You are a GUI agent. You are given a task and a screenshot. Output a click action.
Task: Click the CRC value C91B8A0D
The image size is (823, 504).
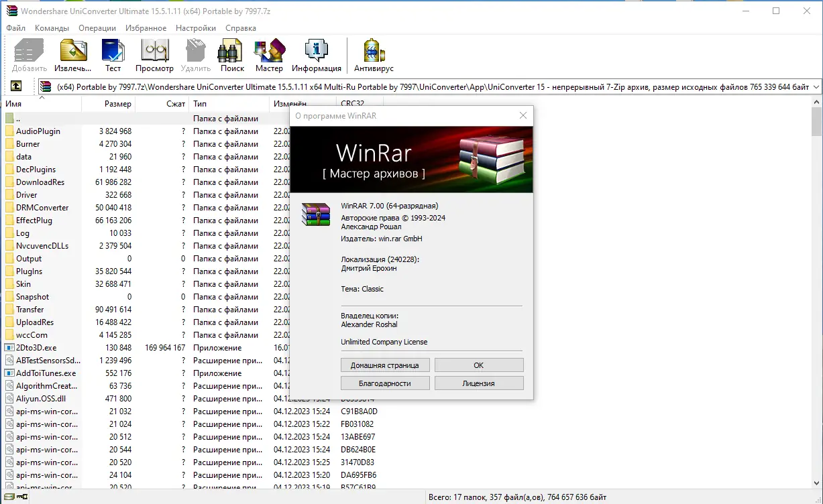[359, 412]
